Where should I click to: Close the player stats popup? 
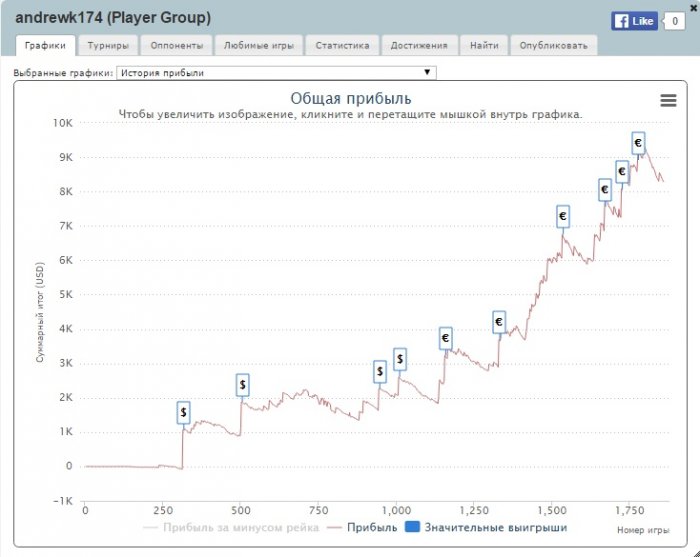click(x=692, y=7)
